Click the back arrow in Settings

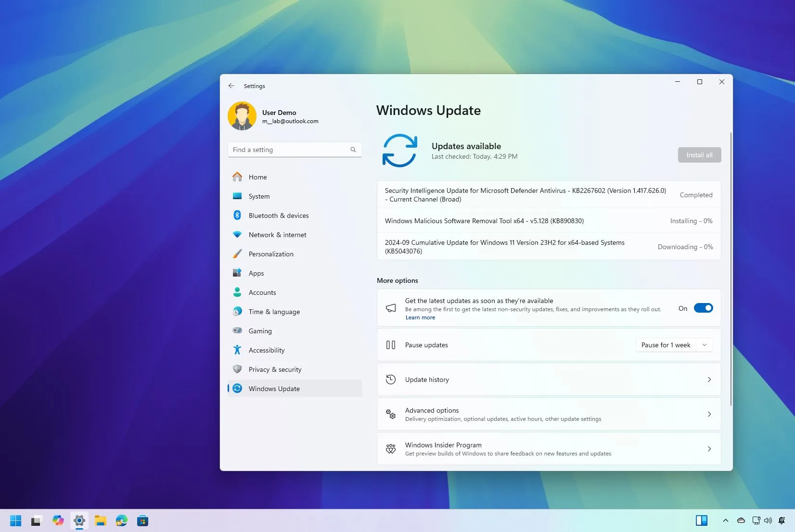click(x=231, y=86)
